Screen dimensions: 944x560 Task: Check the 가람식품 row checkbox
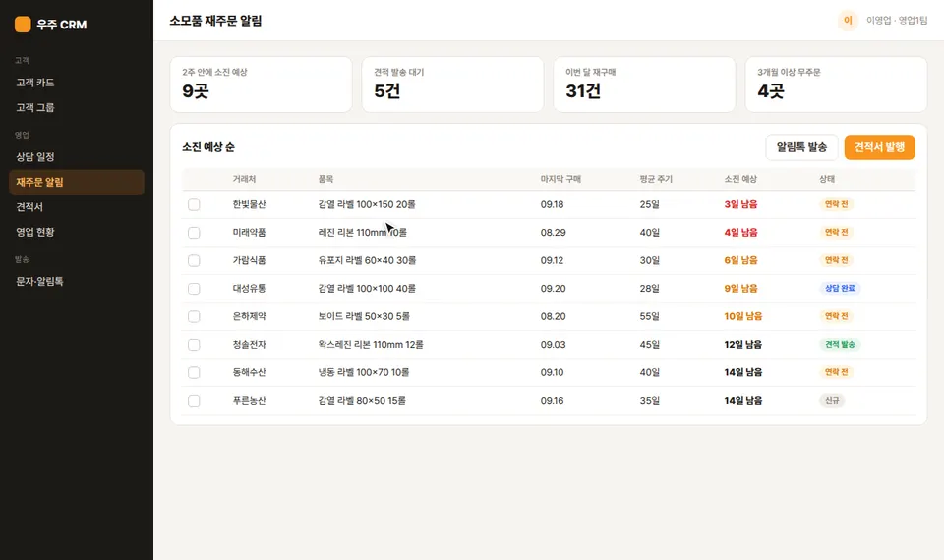(x=194, y=260)
